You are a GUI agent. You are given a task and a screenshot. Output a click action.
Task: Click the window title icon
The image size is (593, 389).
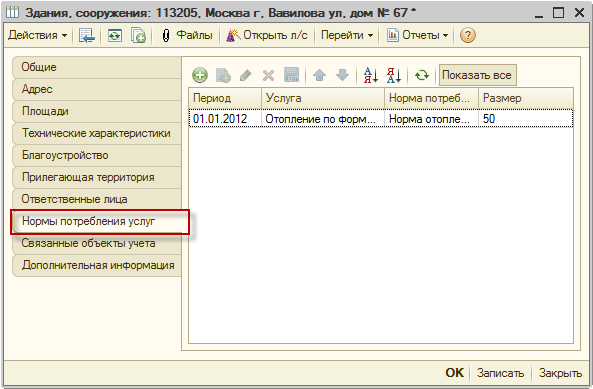(x=12, y=12)
